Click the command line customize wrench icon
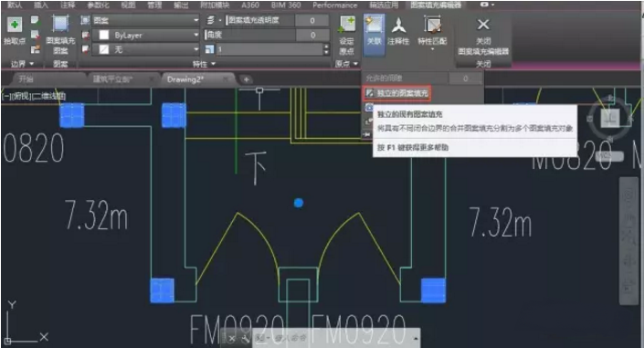Screen dimensions: 644x348 click(245, 339)
